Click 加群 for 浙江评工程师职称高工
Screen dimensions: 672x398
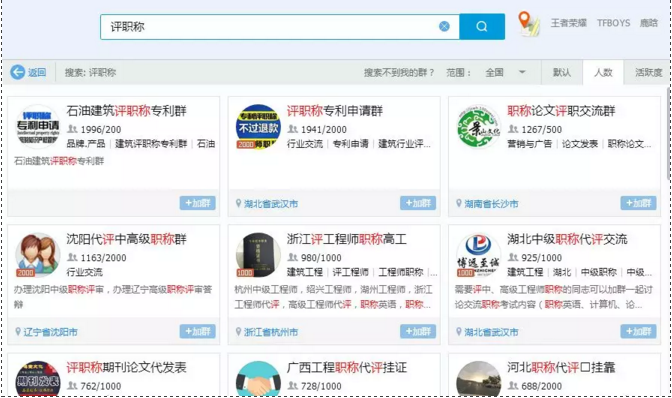click(418, 331)
